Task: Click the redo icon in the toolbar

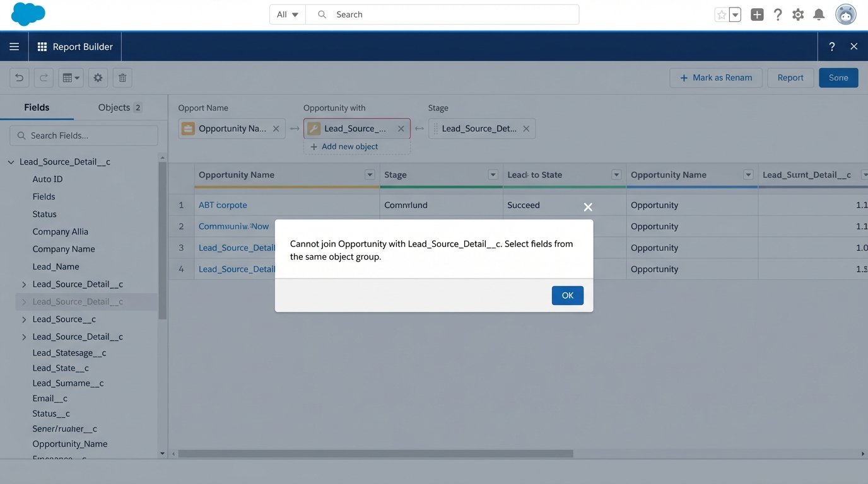Action: point(43,77)
